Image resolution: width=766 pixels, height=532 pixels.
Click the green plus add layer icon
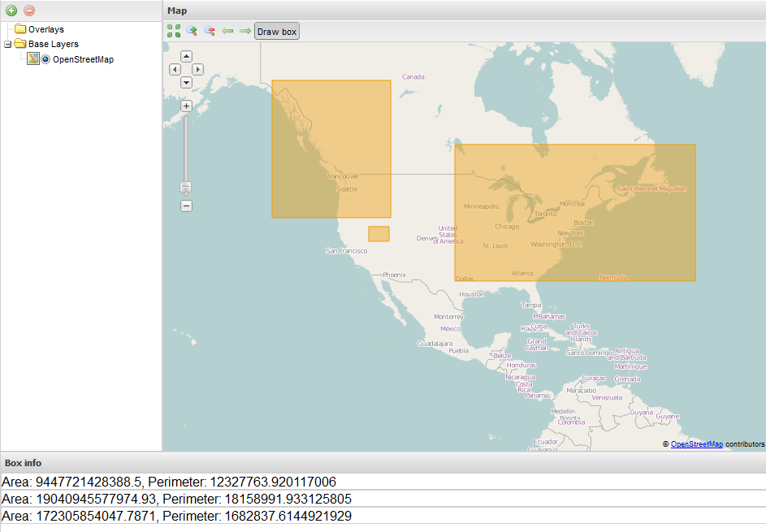(11, 11)
